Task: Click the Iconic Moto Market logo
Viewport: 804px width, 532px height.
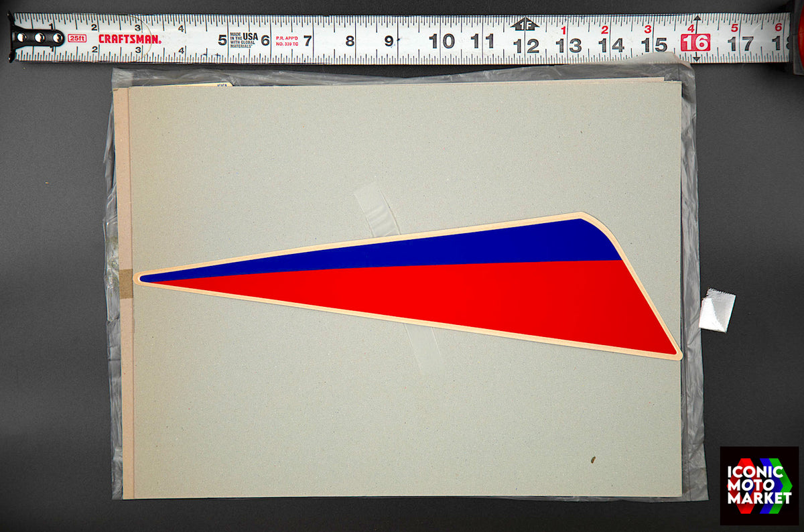Action: [x=759, y=485]
